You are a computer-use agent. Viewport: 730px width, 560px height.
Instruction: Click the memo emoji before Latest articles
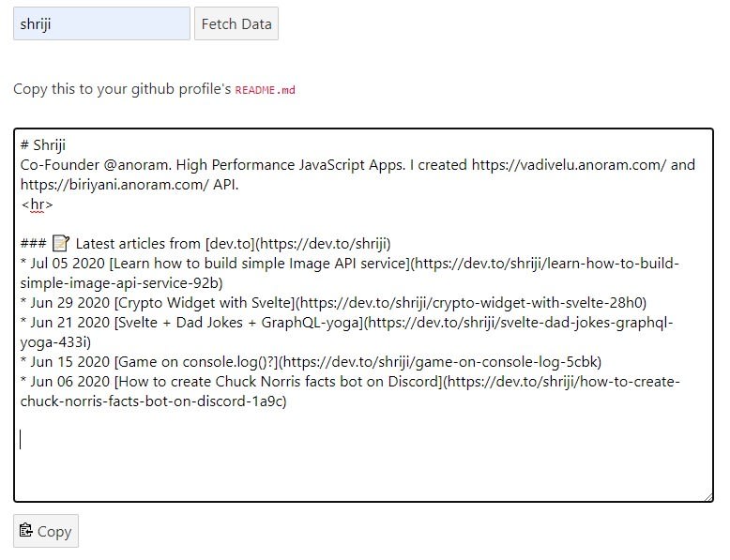[x=61, y=243]
